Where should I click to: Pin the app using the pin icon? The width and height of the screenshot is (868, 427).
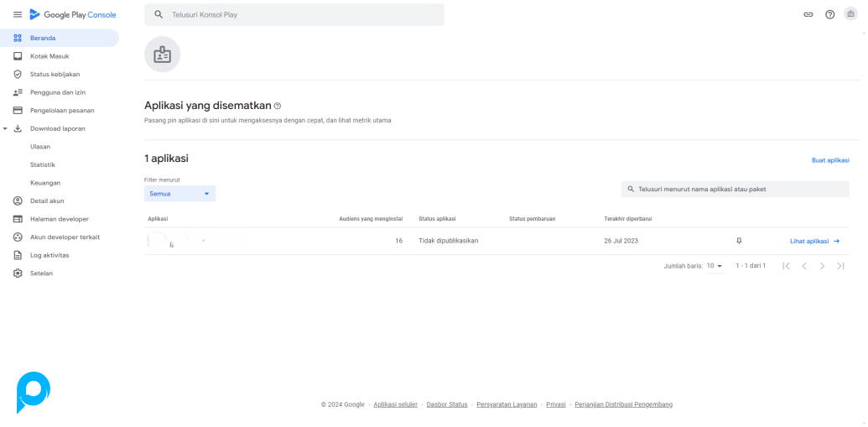(739, 241)
